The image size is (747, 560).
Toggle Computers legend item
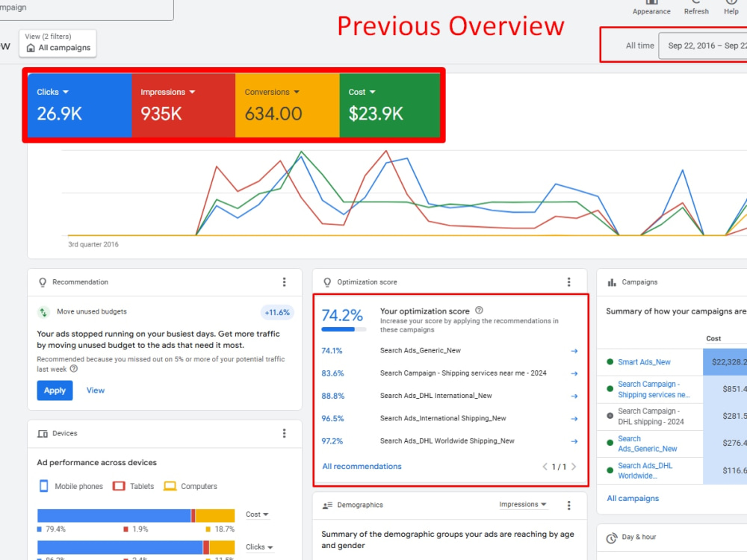click(x=190, y=486)
